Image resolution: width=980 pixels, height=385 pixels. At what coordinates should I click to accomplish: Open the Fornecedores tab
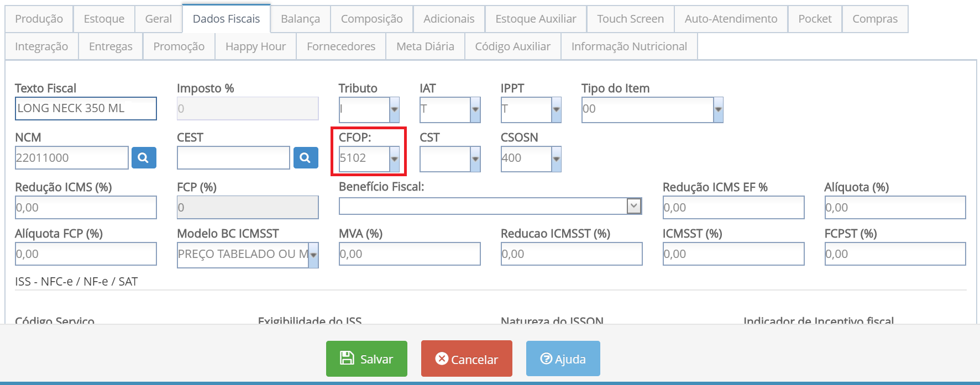[341, 46]
